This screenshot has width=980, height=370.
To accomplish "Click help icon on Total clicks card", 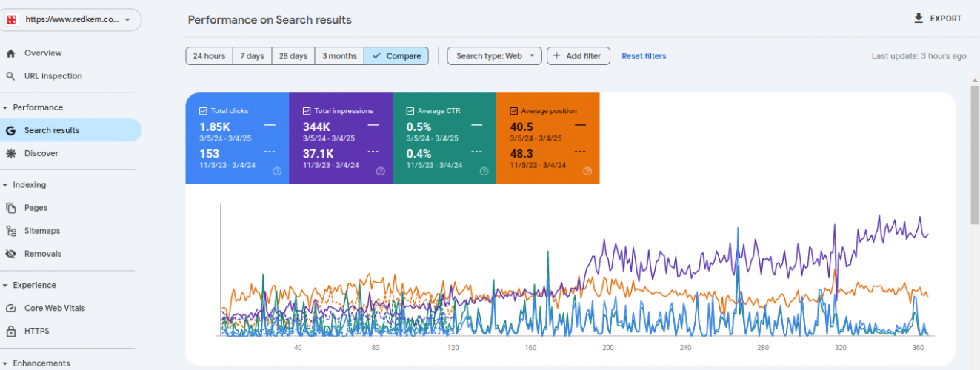I will click(277, 171).
